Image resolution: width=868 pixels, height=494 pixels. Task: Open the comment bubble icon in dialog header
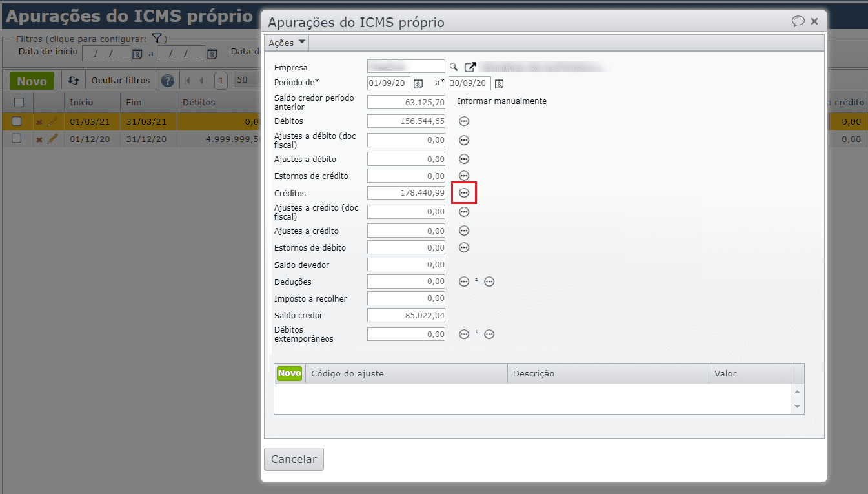pos(800,21)
